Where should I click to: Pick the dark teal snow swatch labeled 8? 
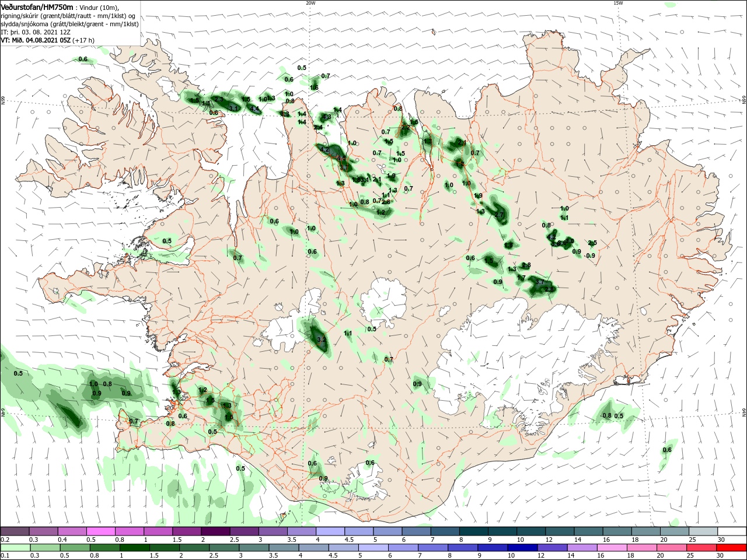[x=473, y=531]
